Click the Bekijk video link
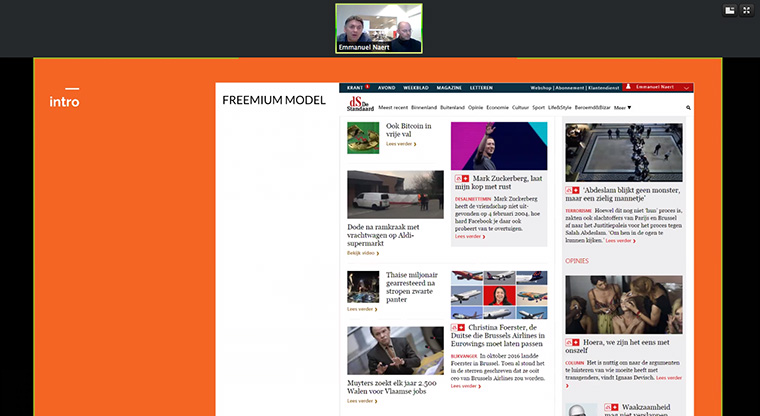 click(x=363, y=253)
